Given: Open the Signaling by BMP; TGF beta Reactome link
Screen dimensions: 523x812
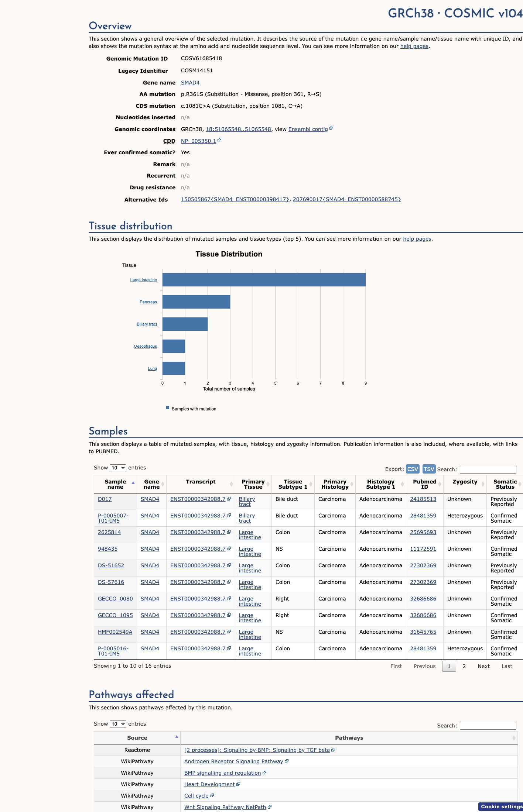Looking at the screenshot, I should click(x=257, y=750).
